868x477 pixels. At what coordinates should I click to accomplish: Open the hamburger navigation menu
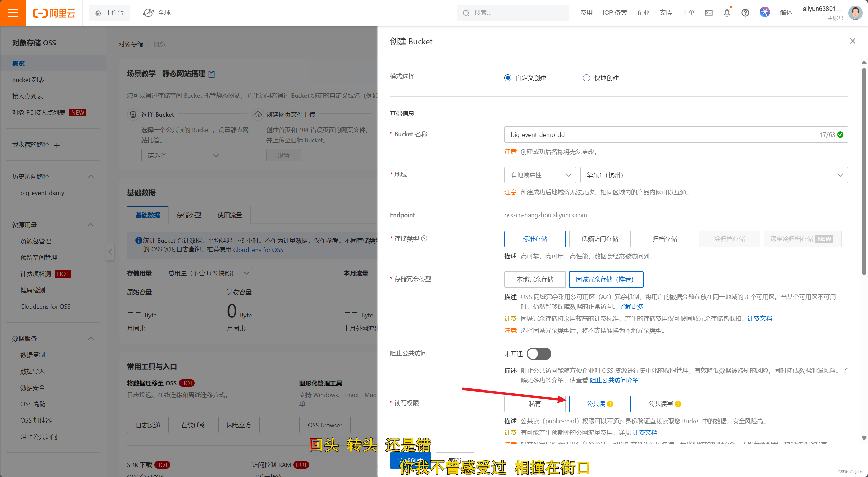coord(13,13)
